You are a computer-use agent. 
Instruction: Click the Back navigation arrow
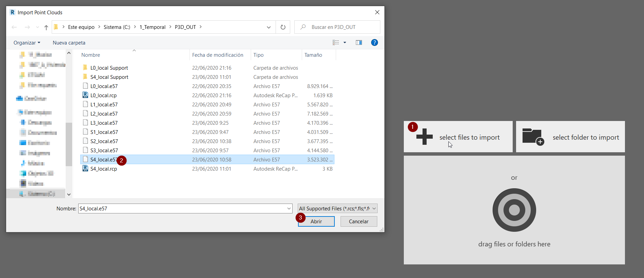pyautogui.click(x=14, y=27)
